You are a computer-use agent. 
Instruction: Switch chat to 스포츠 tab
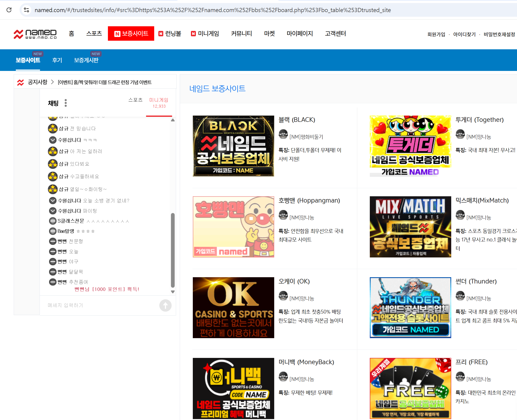pyautogui.click(x=136, y=100)
